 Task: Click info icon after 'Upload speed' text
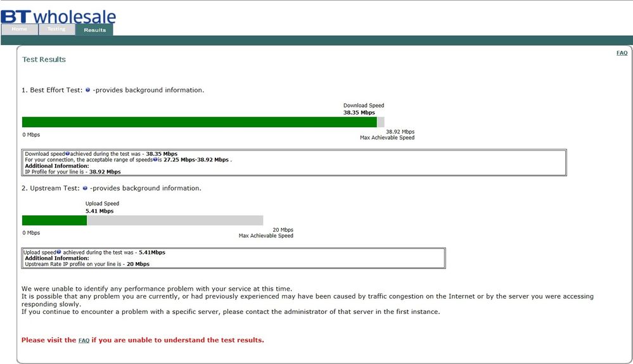tap(58, 252)
